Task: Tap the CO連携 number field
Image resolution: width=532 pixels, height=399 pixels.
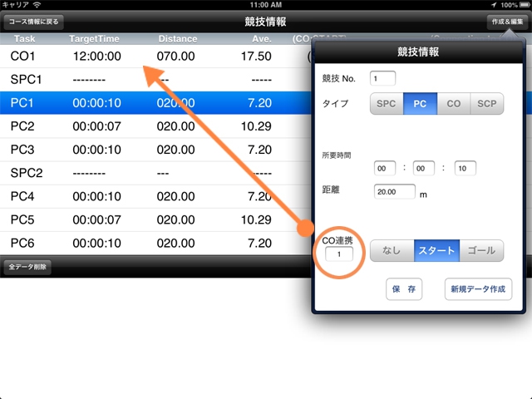Action: [x=339, y=253]
